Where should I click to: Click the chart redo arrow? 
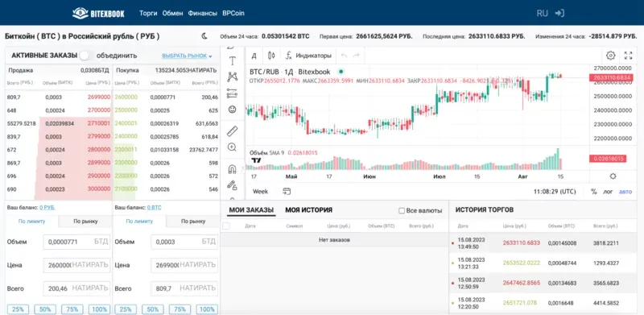click(357, 56)
